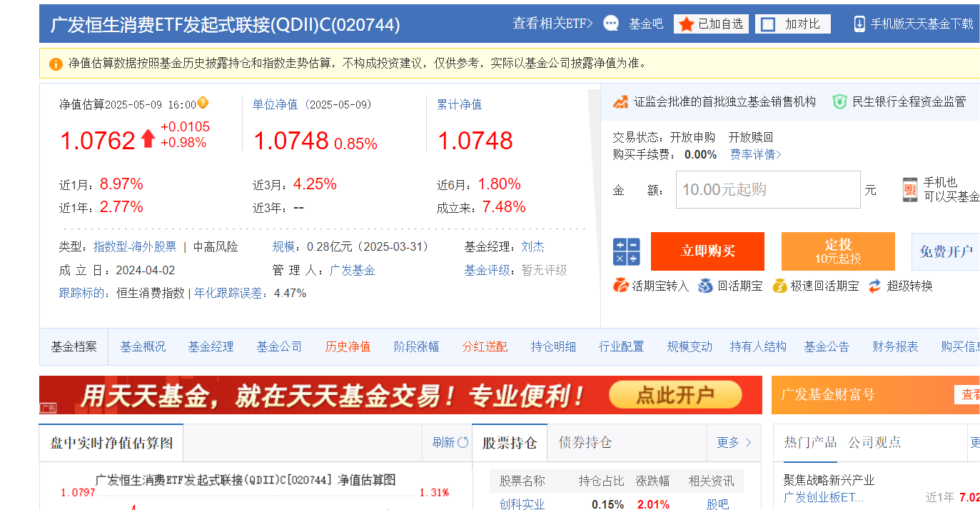Click the 极速回活期宝 money bag icon
Viewport: 980px width, 510px height.
click(779, 286)
